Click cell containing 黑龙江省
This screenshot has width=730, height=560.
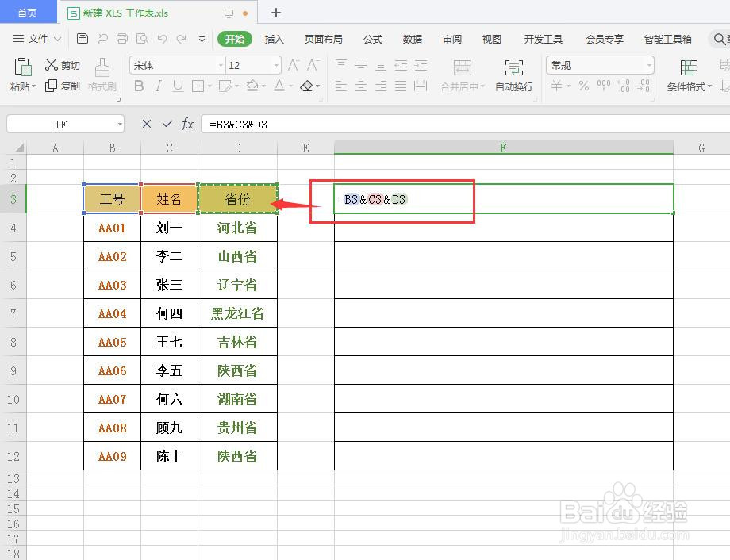[x=237, y=313]
